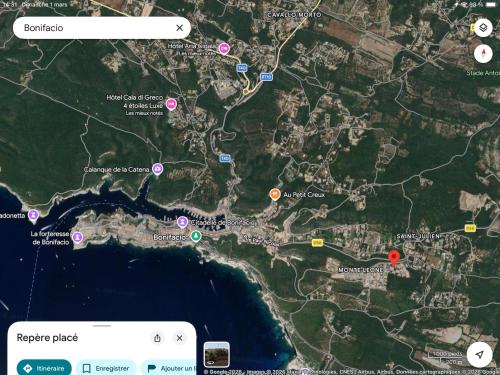Click the Bonifacio search field
500x375 pixels.
pyautogui.click(x=102, y=28)
